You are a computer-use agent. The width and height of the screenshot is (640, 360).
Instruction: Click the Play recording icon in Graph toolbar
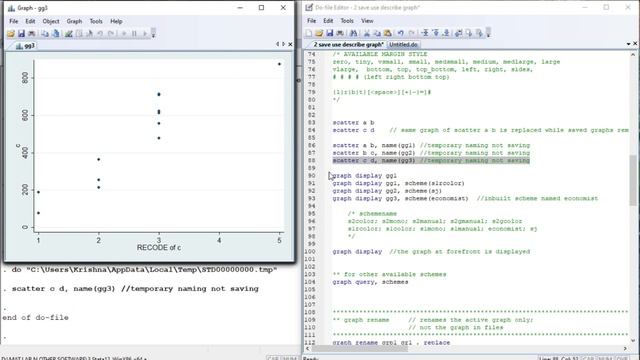(x=144, y=33)
